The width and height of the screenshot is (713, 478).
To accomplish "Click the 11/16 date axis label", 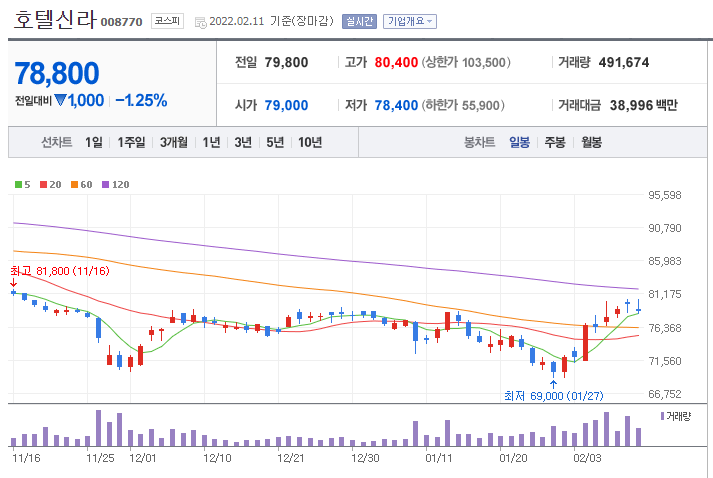I will tap(26, 458).
